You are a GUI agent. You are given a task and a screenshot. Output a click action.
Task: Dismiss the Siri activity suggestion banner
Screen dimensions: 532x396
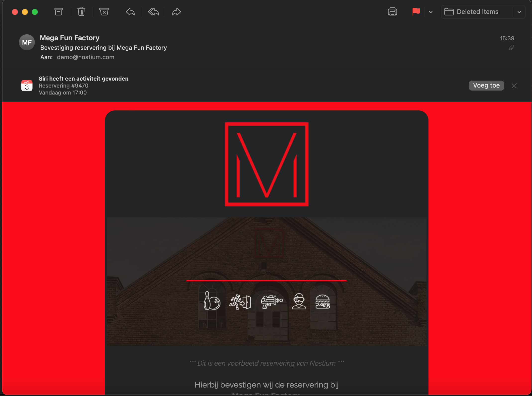pos(514,86)
